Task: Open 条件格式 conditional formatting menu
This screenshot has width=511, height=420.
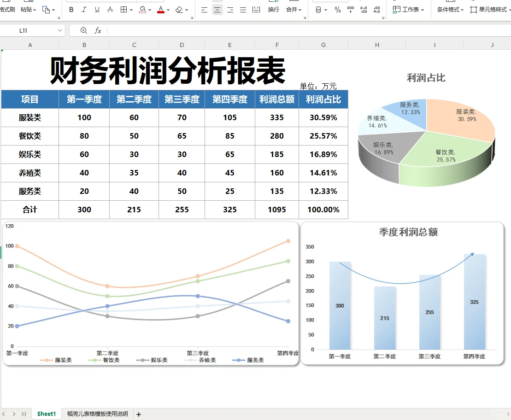Action: click(450, 10)
